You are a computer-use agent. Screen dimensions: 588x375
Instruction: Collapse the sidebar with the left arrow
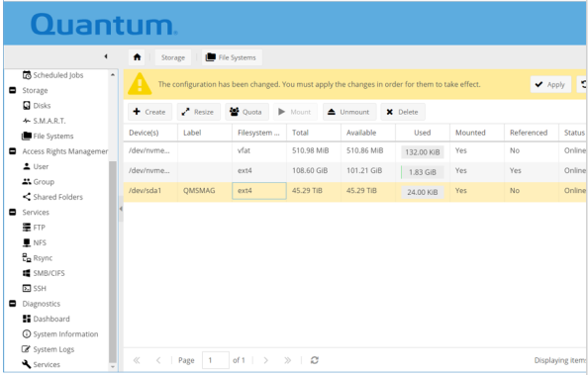(106, 56)
